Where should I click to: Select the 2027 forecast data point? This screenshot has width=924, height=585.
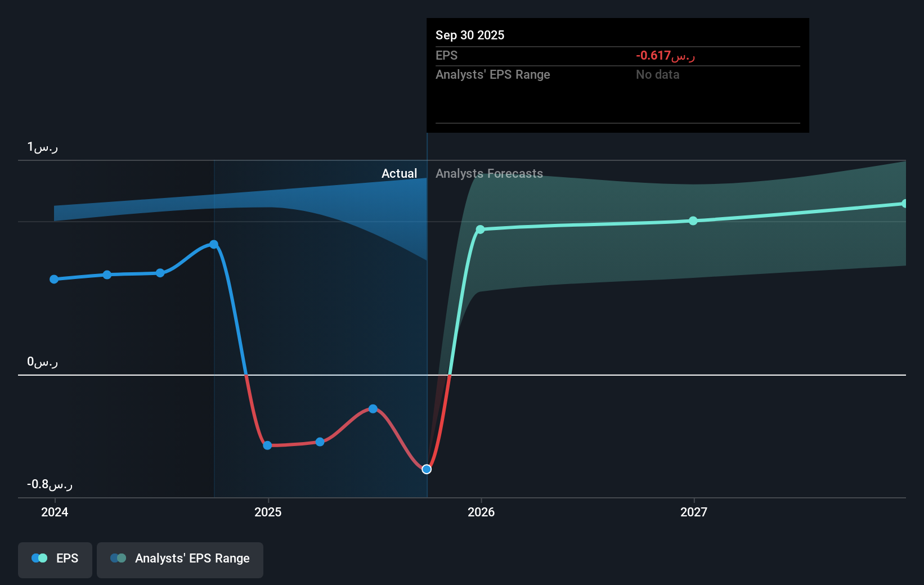[x=693, y=221]
